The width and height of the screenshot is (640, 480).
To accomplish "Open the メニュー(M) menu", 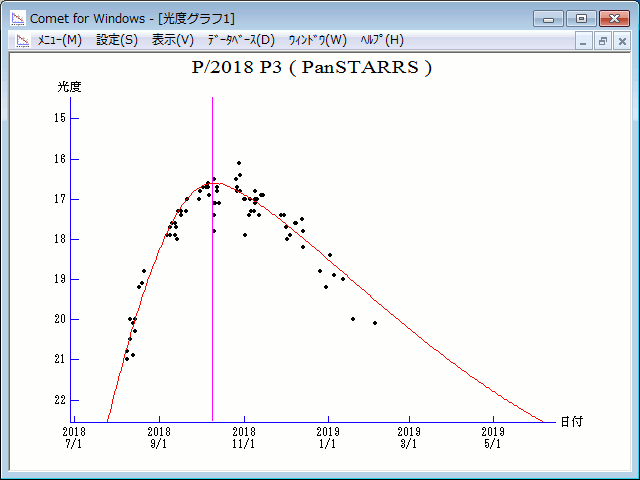I will point(59,40).
